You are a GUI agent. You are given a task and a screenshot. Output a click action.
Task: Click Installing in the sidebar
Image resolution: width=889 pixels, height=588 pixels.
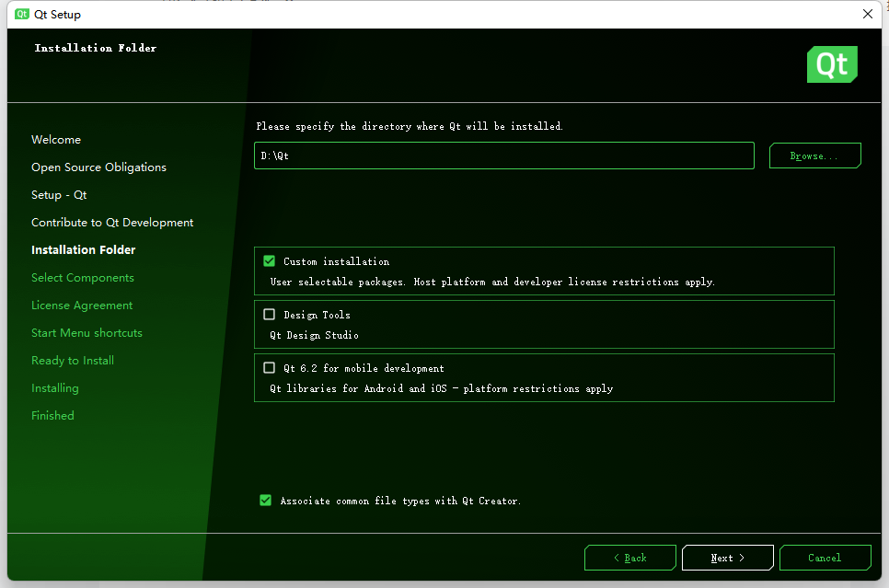point(55,388)
